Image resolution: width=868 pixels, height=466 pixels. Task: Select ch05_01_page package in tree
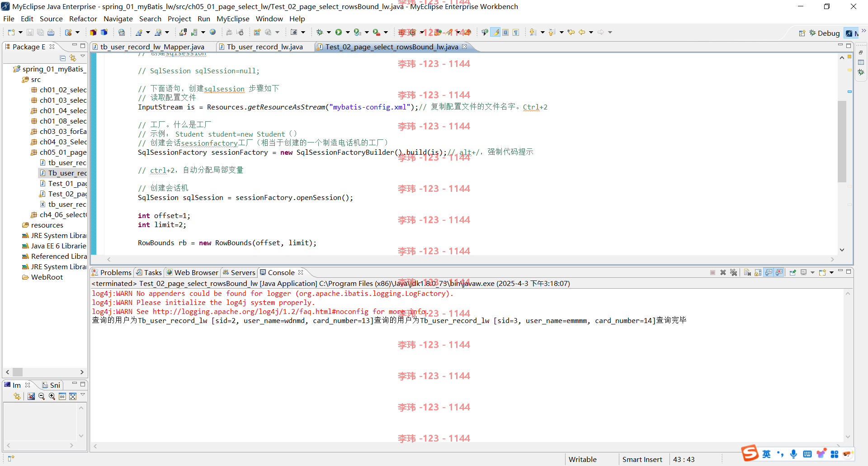(x=59, y=152)
